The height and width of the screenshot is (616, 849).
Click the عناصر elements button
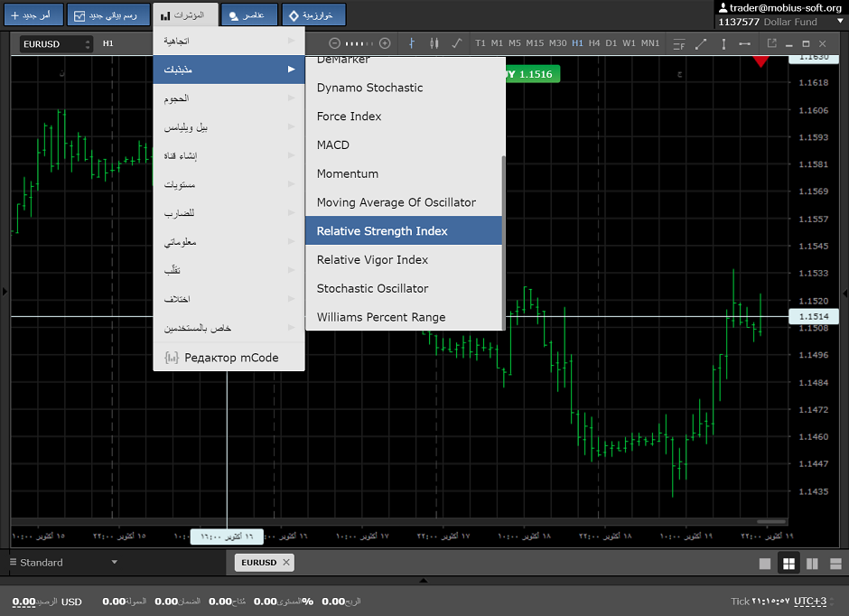tap(249, 14)
